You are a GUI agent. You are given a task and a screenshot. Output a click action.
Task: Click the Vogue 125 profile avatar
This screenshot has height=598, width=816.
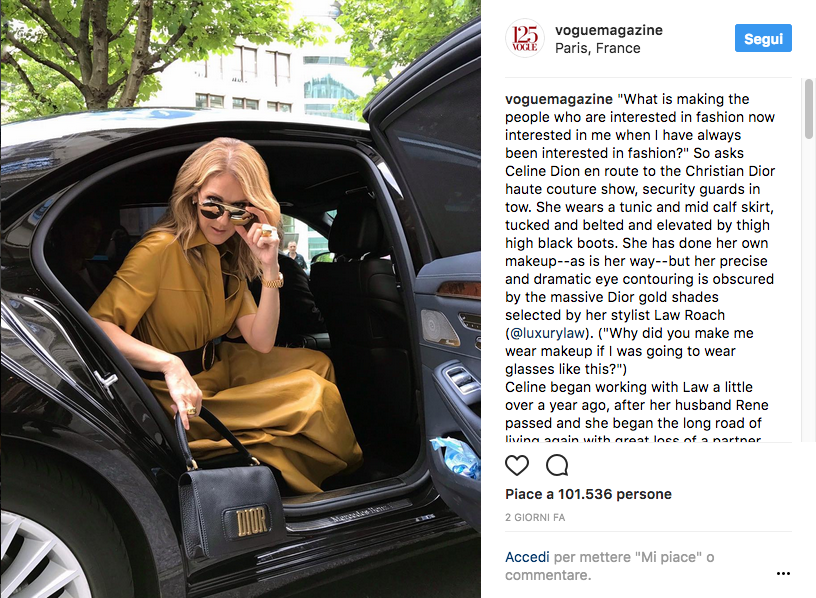pos(525,39)
